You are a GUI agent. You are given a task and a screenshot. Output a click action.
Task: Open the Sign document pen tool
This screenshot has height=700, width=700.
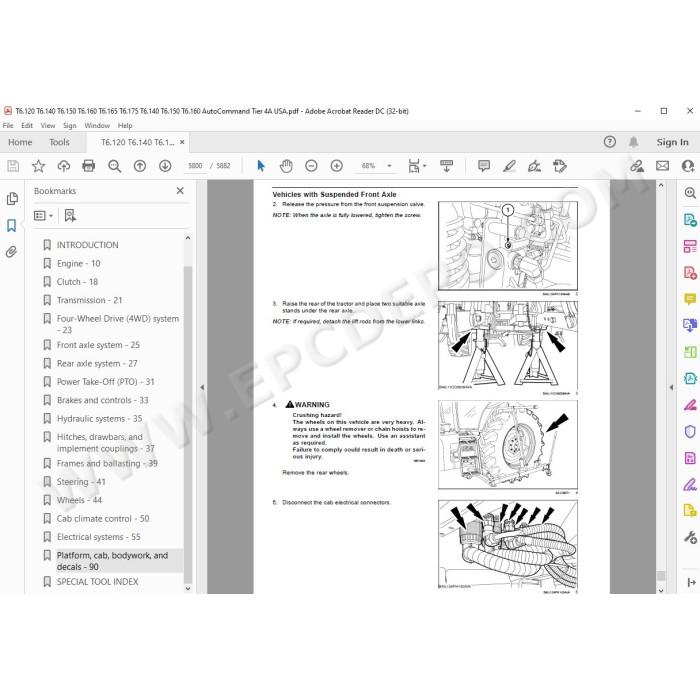tap(534, 166)
